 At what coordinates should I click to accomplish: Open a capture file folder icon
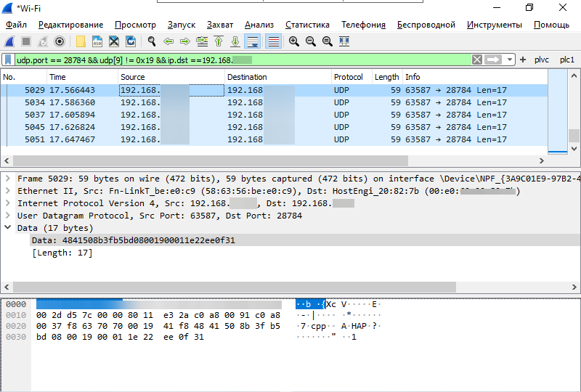coord(81,41)
